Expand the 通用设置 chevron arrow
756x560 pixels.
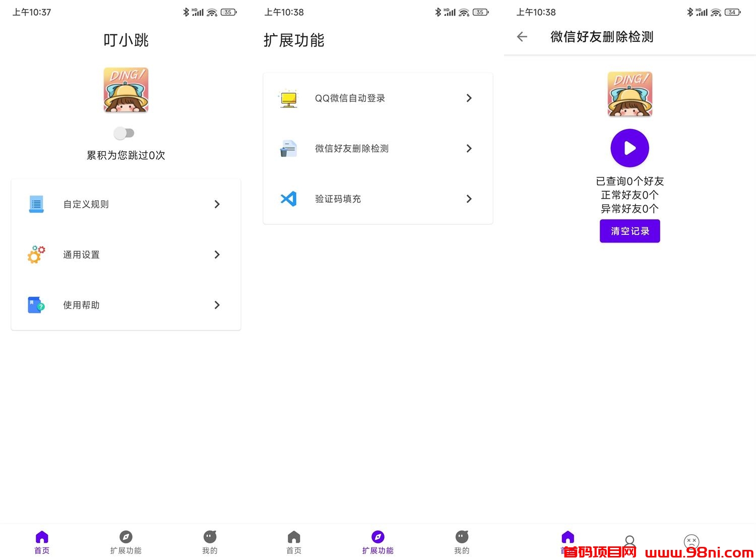[x=217, y=255]
